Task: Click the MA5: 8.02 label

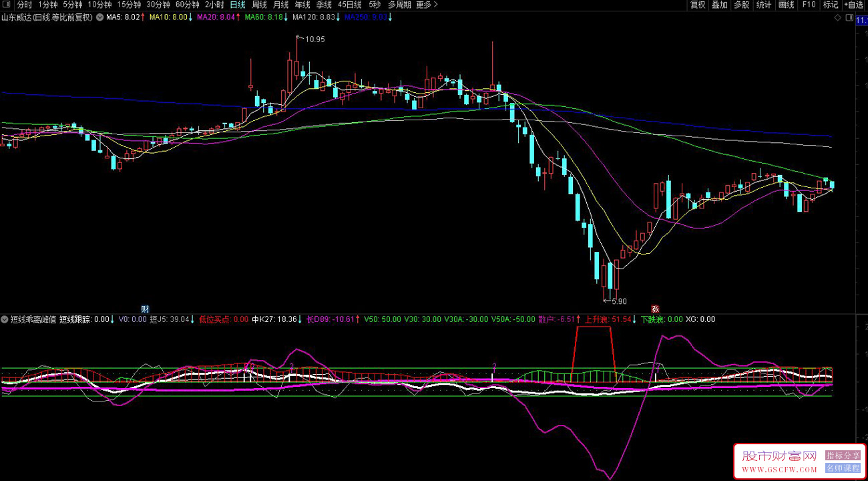Action: [x=123, y=18]
